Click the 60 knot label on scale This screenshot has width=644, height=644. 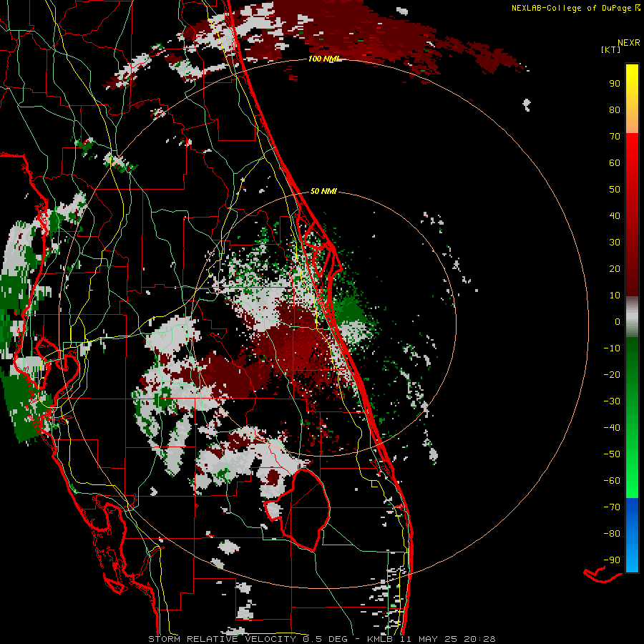(615, 163)
